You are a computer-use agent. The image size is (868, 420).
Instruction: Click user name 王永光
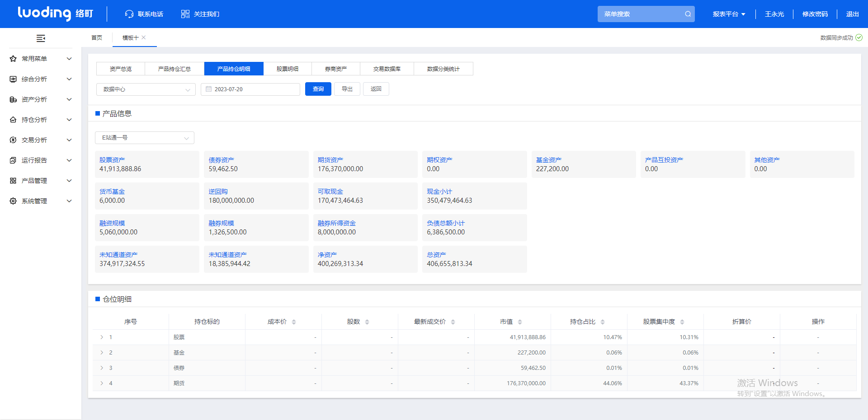(x=774, y=14)
